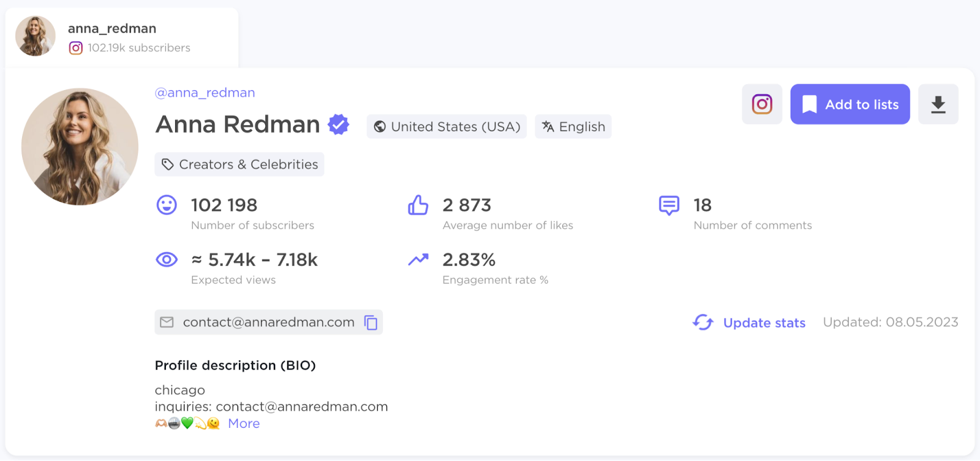
Task: Click the comment bubble icon
Action: click(x=669, y=205)
